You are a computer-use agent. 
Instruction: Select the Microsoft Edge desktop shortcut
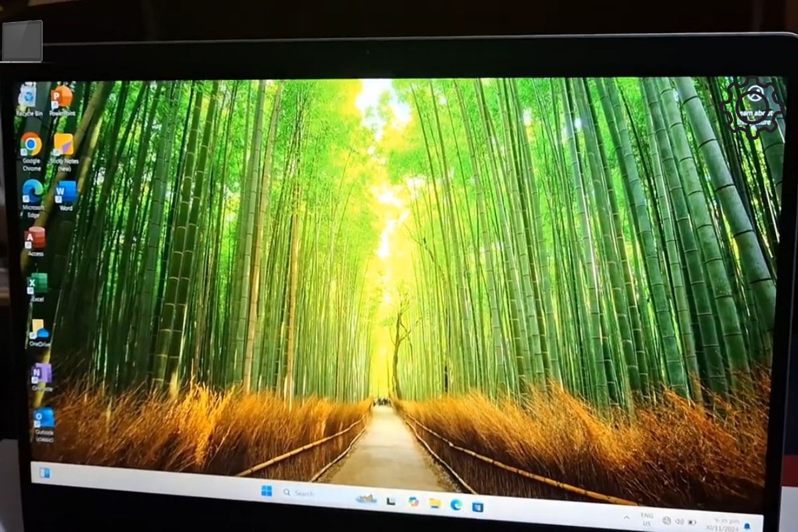coord(32,199)
